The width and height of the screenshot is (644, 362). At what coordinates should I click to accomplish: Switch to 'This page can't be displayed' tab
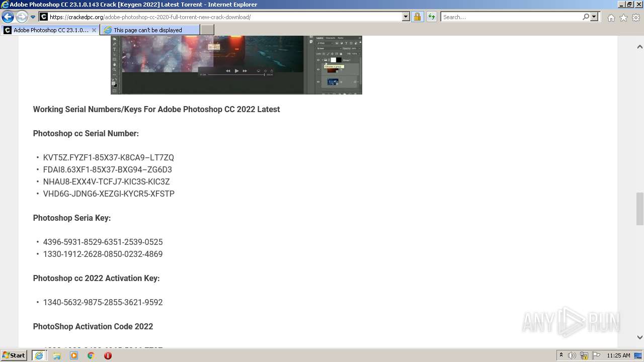pyautogui.click(x=149, y=30)
